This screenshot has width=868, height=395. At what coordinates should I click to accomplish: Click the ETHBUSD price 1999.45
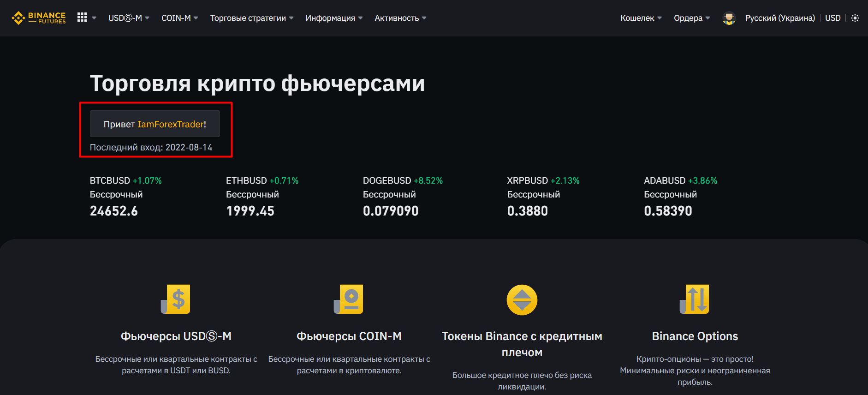pos(250,211)
